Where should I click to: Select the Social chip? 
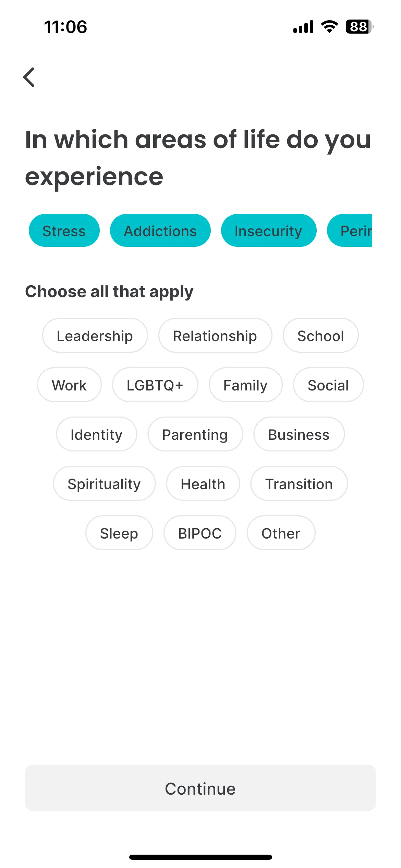[328, 385]
